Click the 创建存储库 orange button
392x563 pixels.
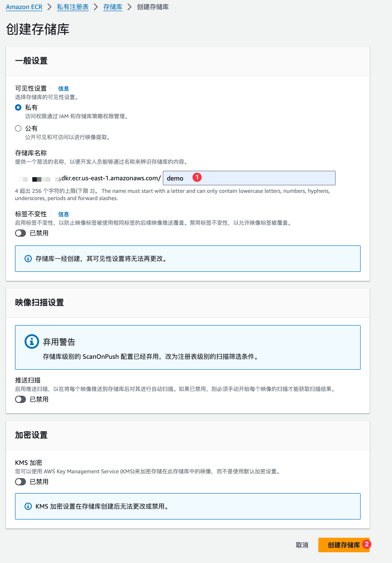(344, 545)
